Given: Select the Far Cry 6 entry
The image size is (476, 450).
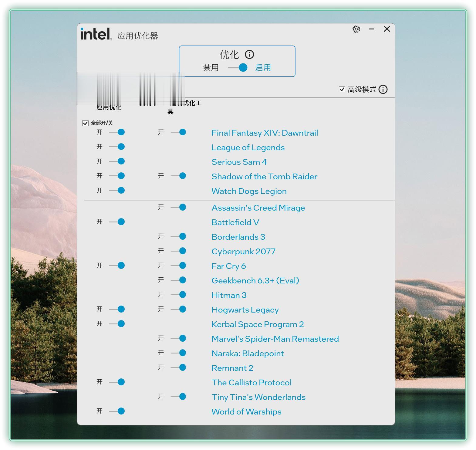Looking at the screenshot, I should coord(229,266).
